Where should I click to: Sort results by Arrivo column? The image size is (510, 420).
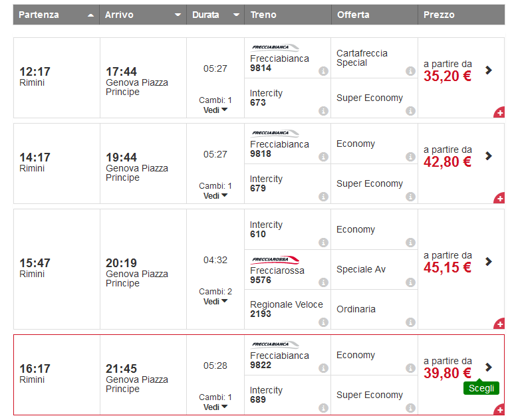(143, 15)
